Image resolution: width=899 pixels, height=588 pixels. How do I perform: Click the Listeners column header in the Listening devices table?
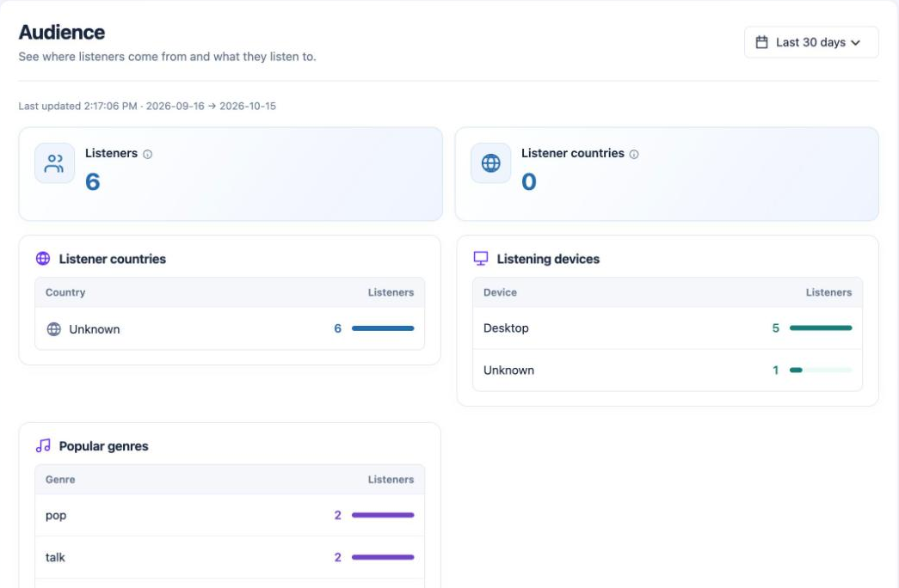828,292
